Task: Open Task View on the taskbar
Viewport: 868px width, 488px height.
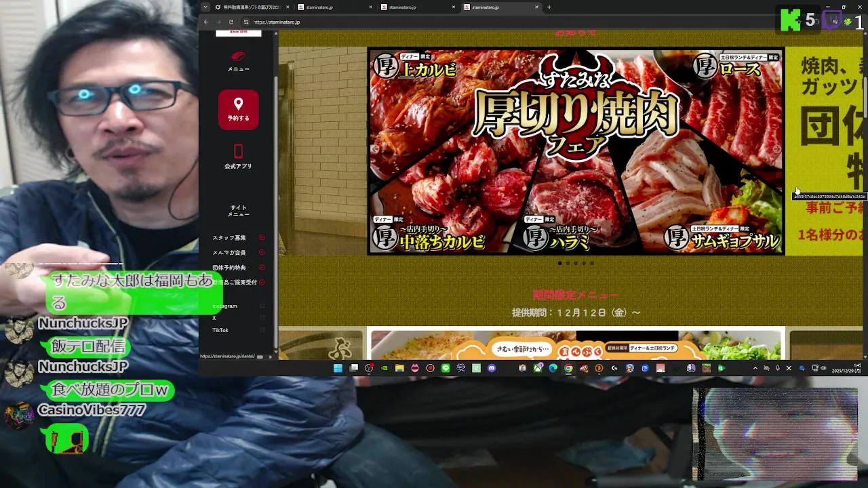Action: (354, 368)
